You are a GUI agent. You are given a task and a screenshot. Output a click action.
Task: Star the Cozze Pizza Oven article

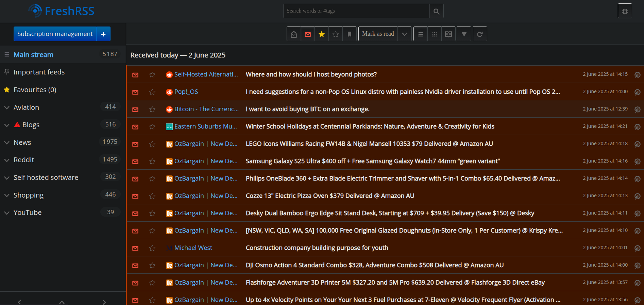coord(152,196)
